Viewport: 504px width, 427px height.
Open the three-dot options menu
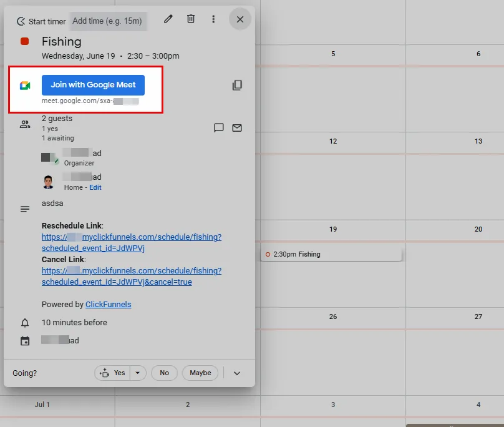tap(213, 19)
